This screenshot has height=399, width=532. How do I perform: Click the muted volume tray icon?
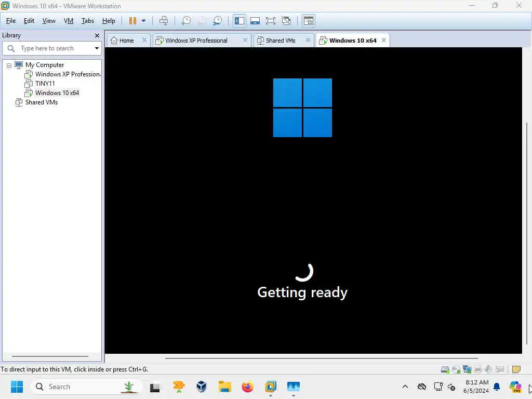[x=452, y=387]
